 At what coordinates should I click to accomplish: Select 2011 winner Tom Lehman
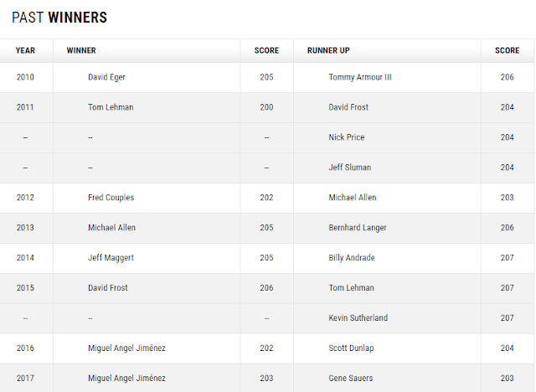[111, 107]
